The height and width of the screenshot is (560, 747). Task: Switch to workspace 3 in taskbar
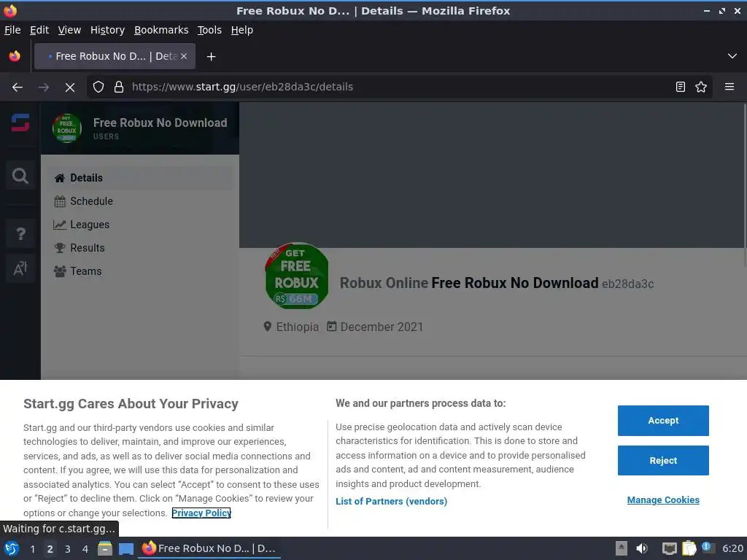tap(68, 549)
